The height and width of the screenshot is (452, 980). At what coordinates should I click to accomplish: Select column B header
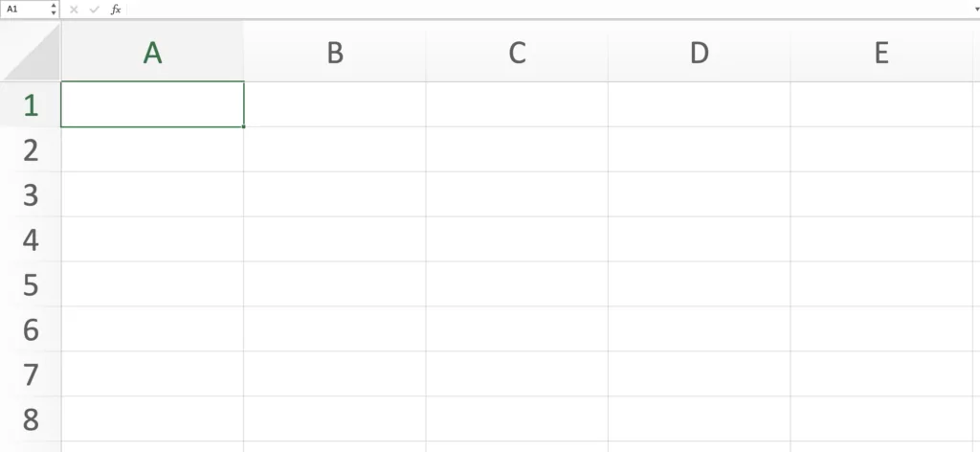(335, 53)
